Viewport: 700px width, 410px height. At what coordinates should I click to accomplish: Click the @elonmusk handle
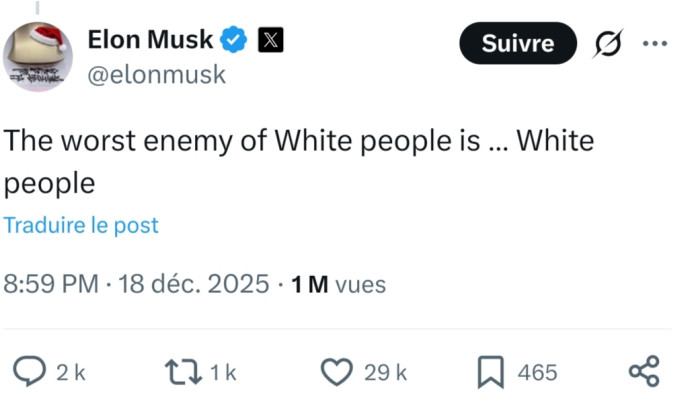157,74
